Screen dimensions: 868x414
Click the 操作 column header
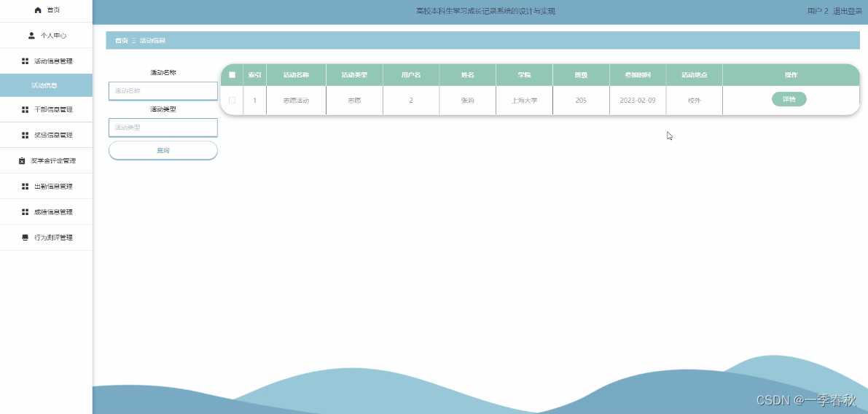791,75
